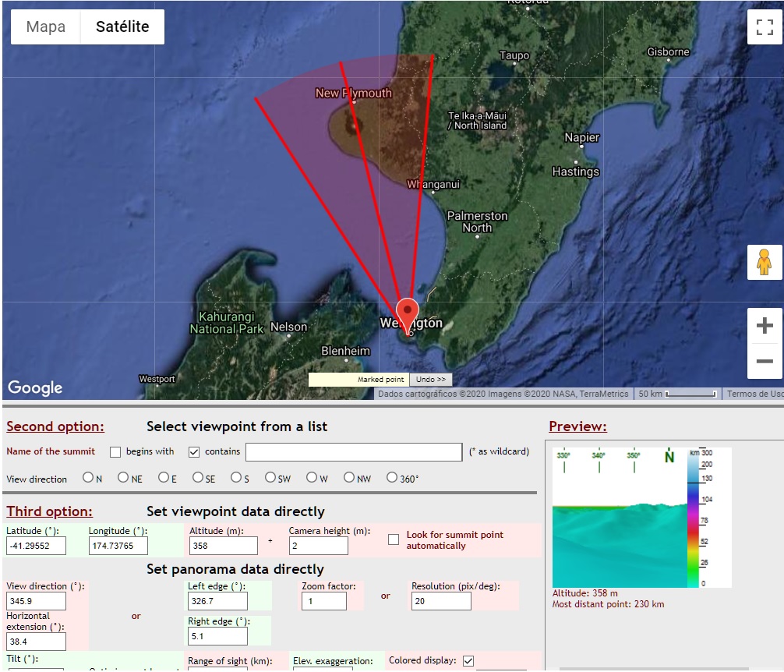Click the Taupo map label

[x=514, y=55]
